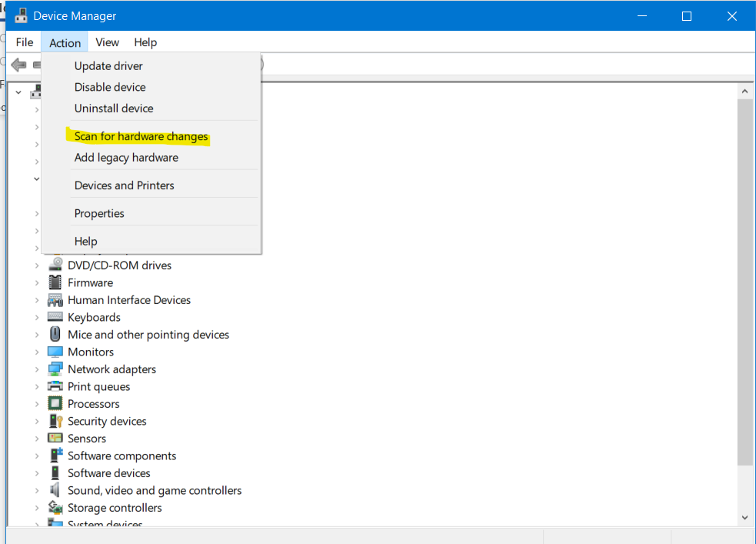756x544 pixels.
Task: Select the Software devices row
Action: tap(109, 473)
